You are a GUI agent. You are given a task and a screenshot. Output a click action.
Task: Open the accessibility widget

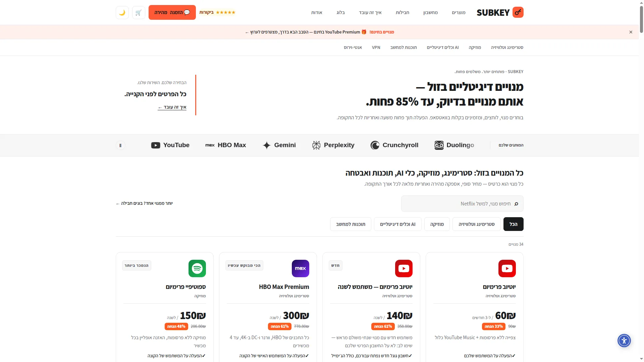(624, 341)
